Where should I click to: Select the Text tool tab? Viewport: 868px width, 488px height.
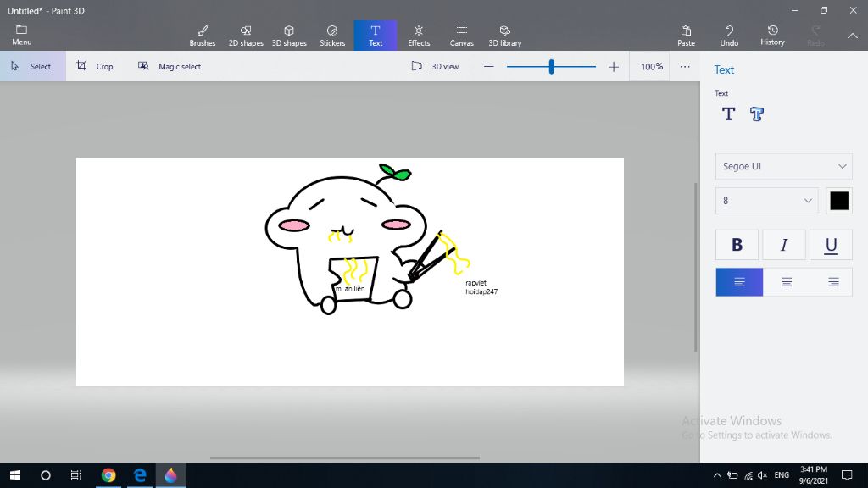(x=376, y=36)
